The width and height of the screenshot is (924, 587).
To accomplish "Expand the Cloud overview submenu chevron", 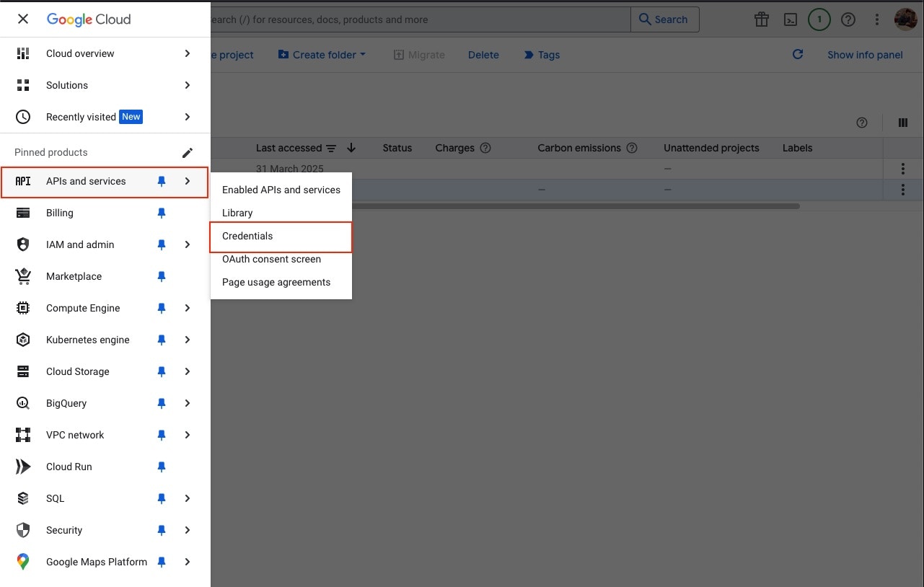I will pyautogui.click(x=187, y=53).
